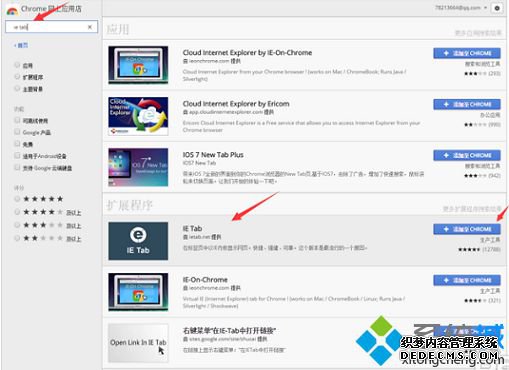This screenshot has height=370, width=509.
Task: Add iOS 7 New Tab Plus to Chrome
Action: pyautogui.click(x=467, y=155)
